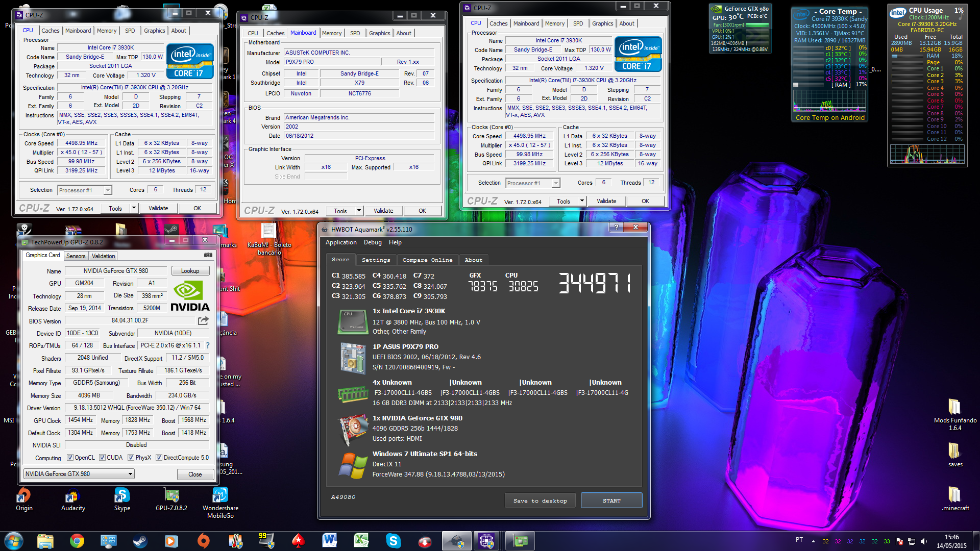Open the Mods Funfando 1.6.4 folder
The image size is (980, 551).
point(955,414)
